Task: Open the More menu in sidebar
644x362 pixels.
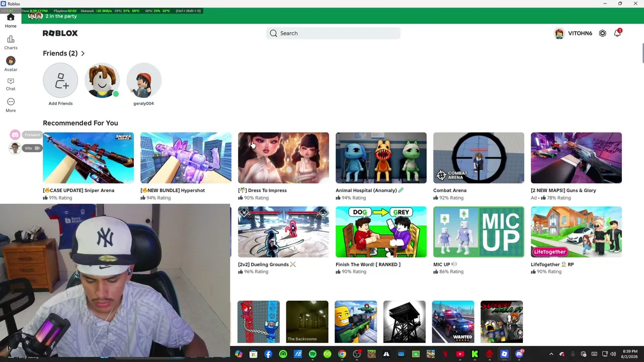Action: [x=11, y=105]
